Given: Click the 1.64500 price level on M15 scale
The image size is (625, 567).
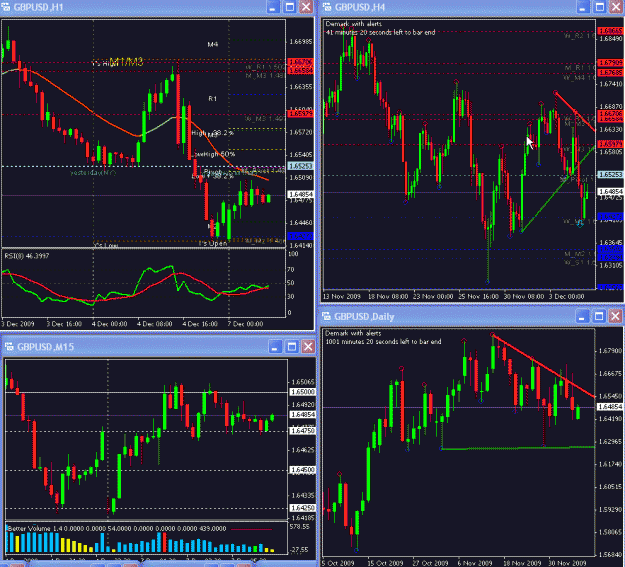Looking at the screenshot, I should (x=303, y=470).
